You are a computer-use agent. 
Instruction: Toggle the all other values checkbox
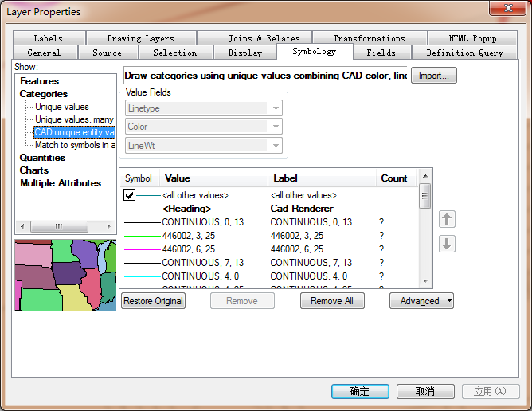point(129,195)
